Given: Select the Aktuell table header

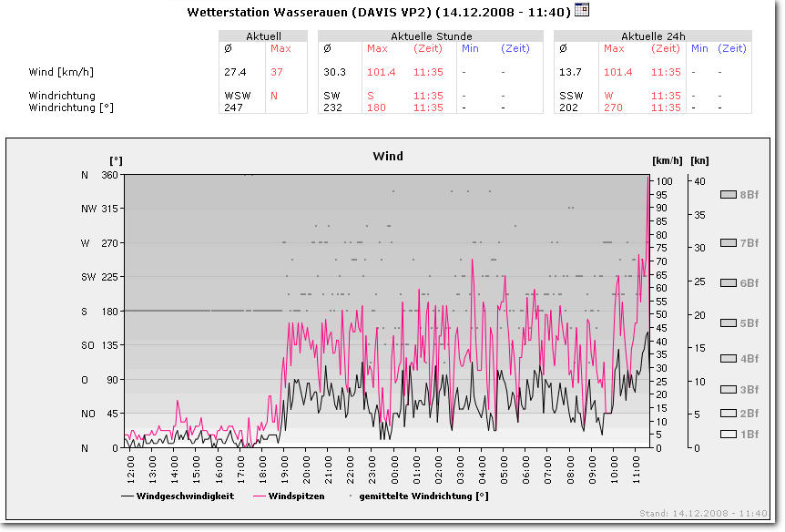Looking at the screenshot, I should (x=263, y=36).
